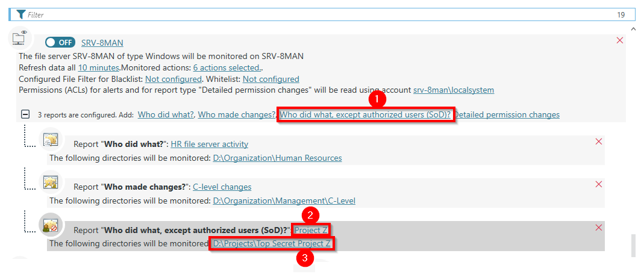The width and height of the screenshot is (644, 274).
Task: Open the SRV-8MAN server link
Action: coord(102,42)
